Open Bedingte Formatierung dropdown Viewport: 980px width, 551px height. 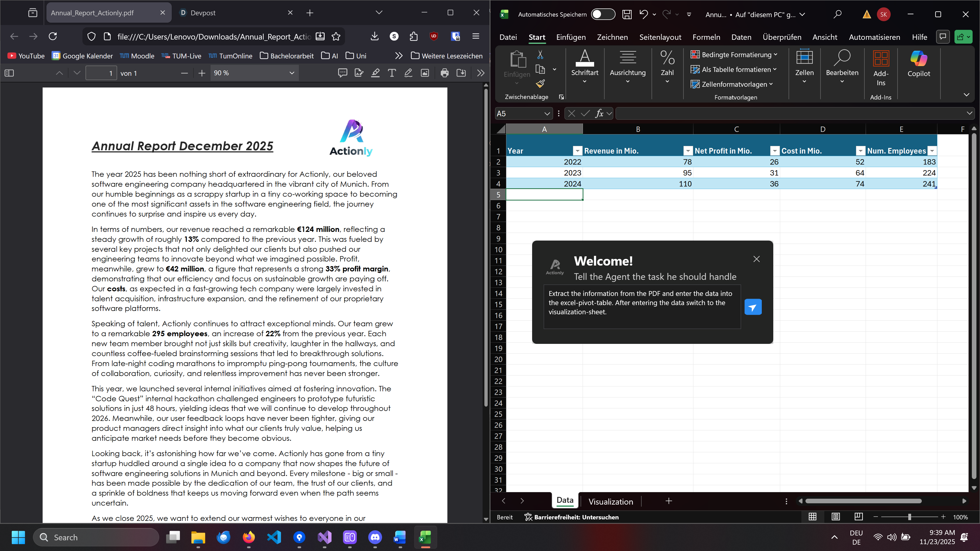tap(734, 55)
